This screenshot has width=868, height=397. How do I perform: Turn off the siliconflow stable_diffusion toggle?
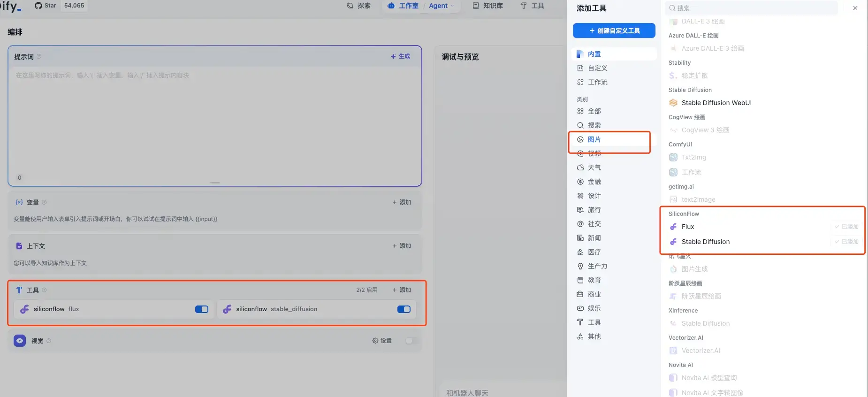(x=404, y=309)
